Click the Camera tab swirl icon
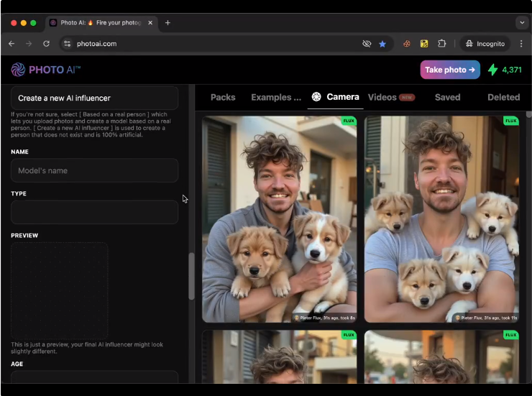The width and height of the screenshot is (532, 396). pyautogui.click(x=316, y=97)
